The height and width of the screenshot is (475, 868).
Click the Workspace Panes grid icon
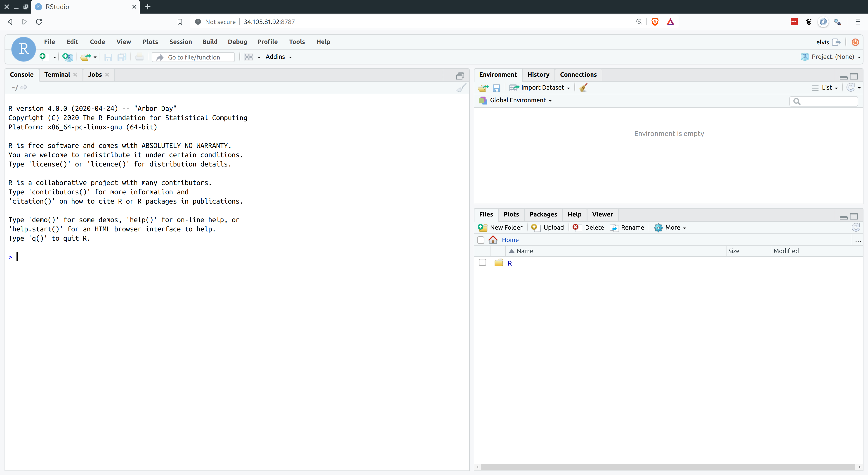[249, 57]
